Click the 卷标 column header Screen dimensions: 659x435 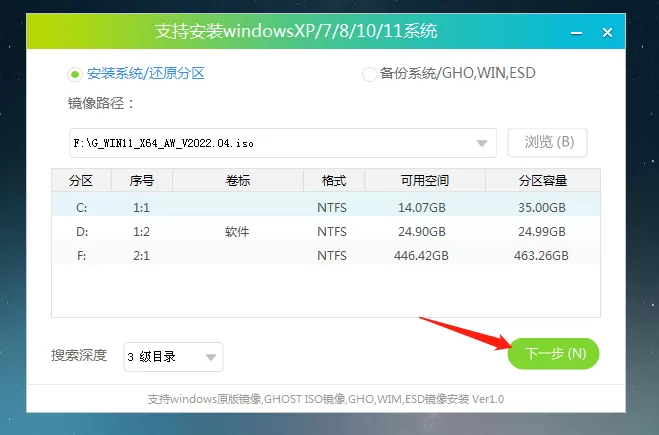coord(238,181)
